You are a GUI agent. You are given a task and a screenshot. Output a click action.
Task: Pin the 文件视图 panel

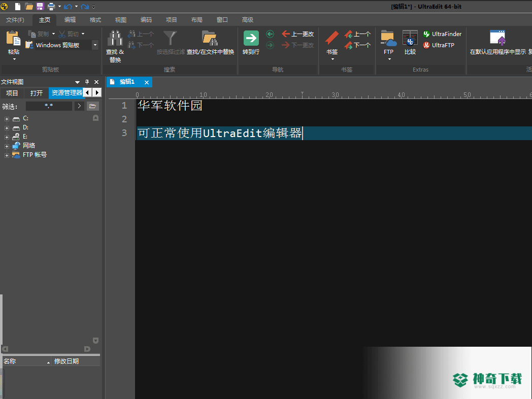(x=87, y=82)
